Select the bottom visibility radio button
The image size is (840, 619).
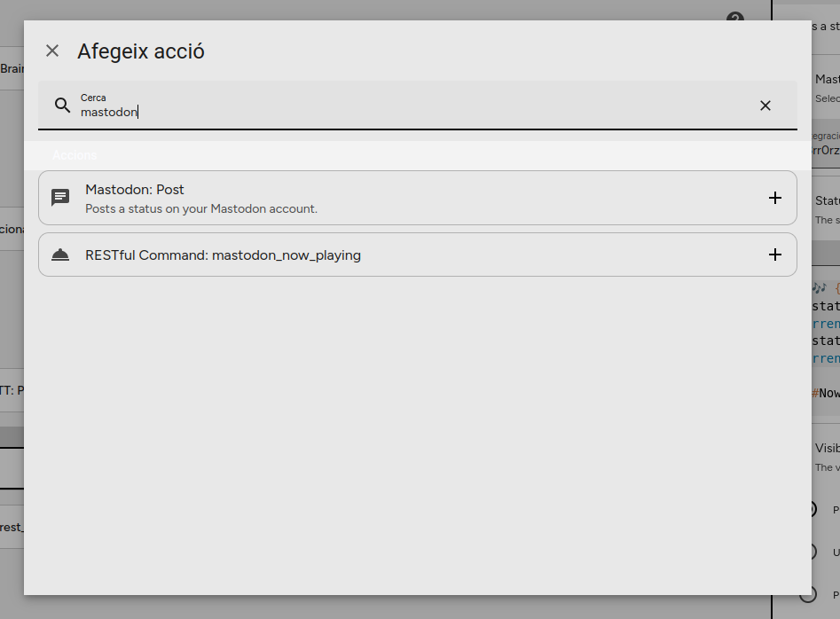810,593
